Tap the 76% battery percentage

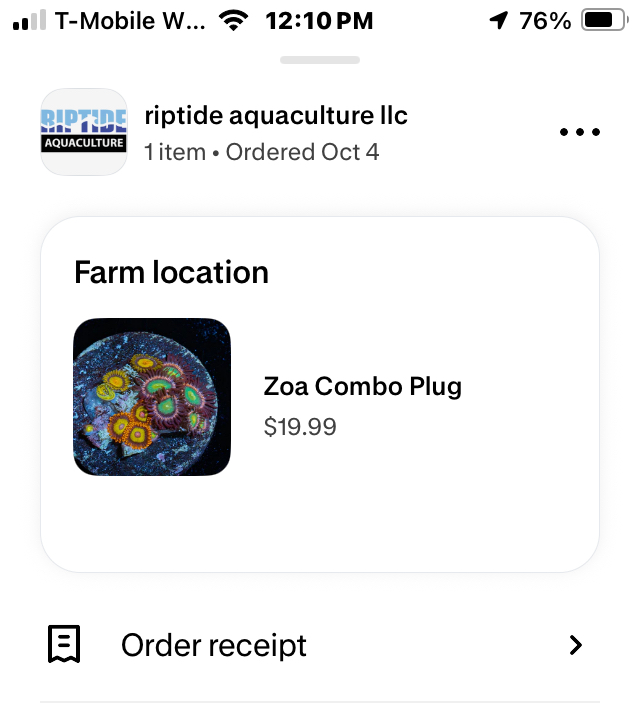click(546, 20)
